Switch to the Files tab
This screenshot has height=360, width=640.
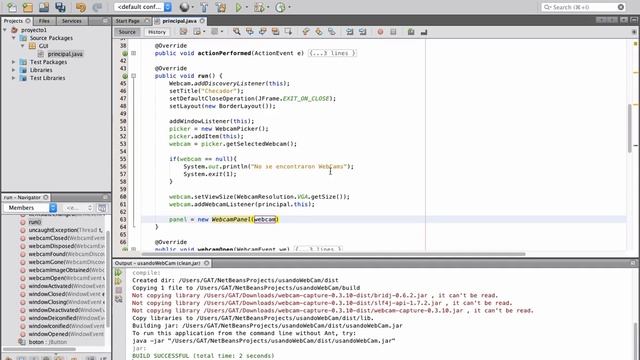[44, 21]
